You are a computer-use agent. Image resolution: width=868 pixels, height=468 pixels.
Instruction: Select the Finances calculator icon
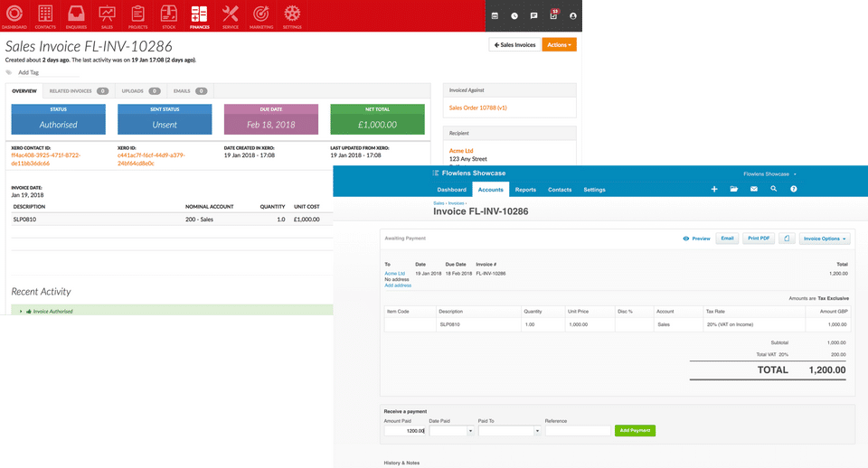coord(199,16)
